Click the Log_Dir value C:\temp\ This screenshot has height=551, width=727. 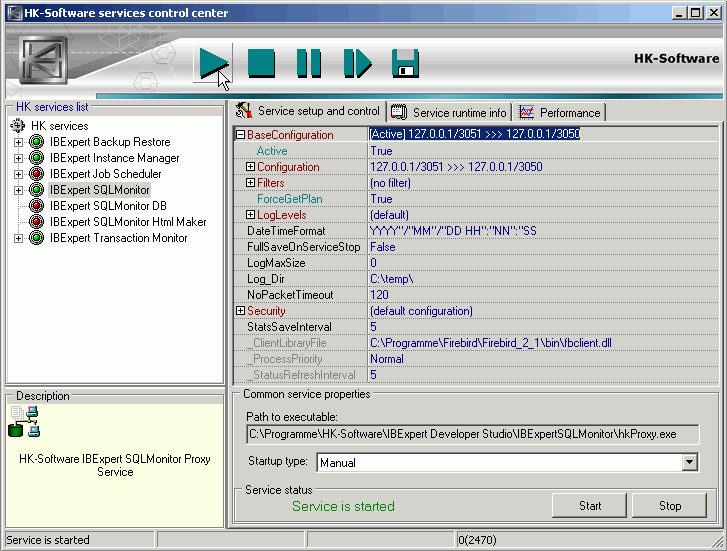tap(543, 279)
